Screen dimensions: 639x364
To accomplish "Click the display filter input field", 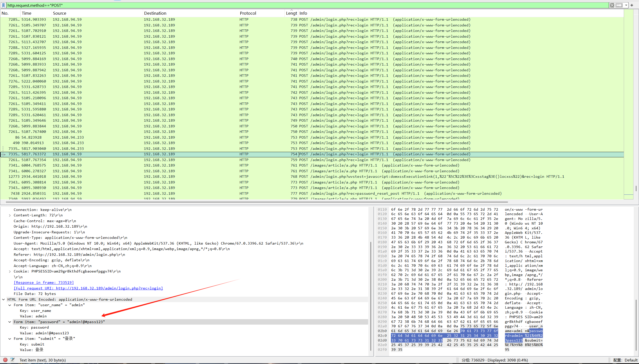I will pyautogui.click(x=300, y=5).
